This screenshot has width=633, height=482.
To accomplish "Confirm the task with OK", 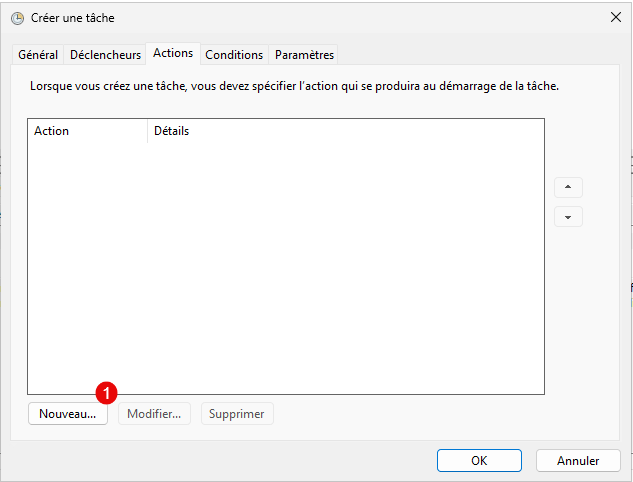I will pos(479,460).
